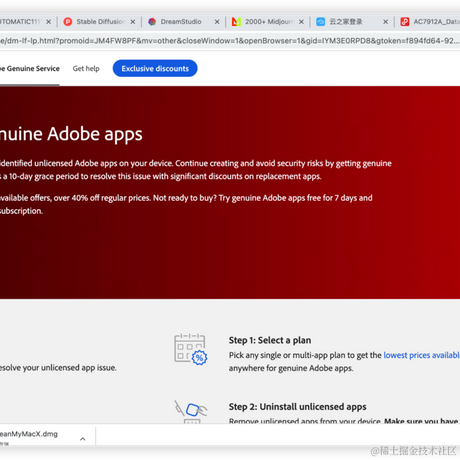
Task: Click the calendar discount icon for Step 1
Action: pos(191,349)
